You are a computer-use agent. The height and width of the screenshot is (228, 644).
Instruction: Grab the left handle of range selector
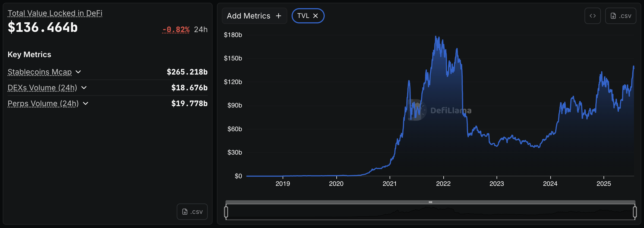(226, 212)
